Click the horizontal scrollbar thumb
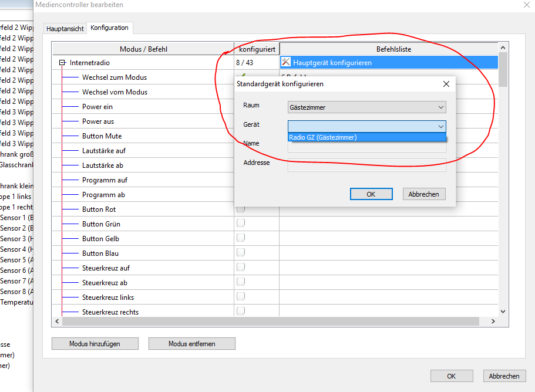Image resolution: width=535 pixels, height=392 pixels. point(271,321)
